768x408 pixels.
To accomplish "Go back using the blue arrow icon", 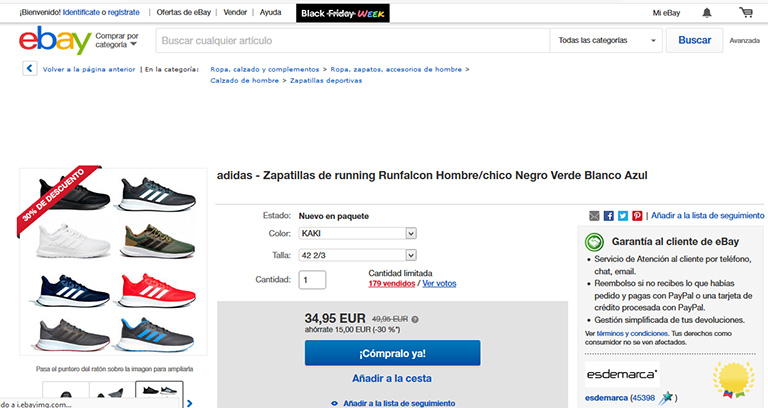I will 29,69.
